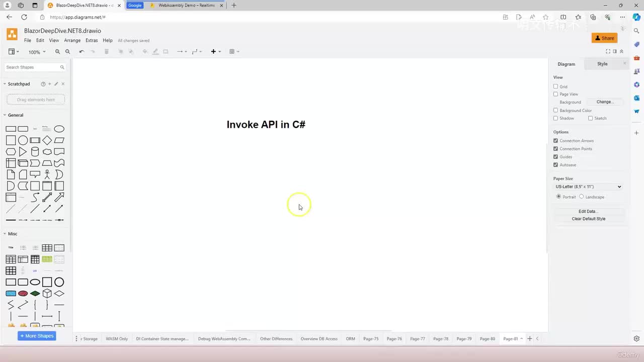Select the isometric cube Misc shape
The height and width of the screenshot is (362, 644).
[x=47, y=293]
